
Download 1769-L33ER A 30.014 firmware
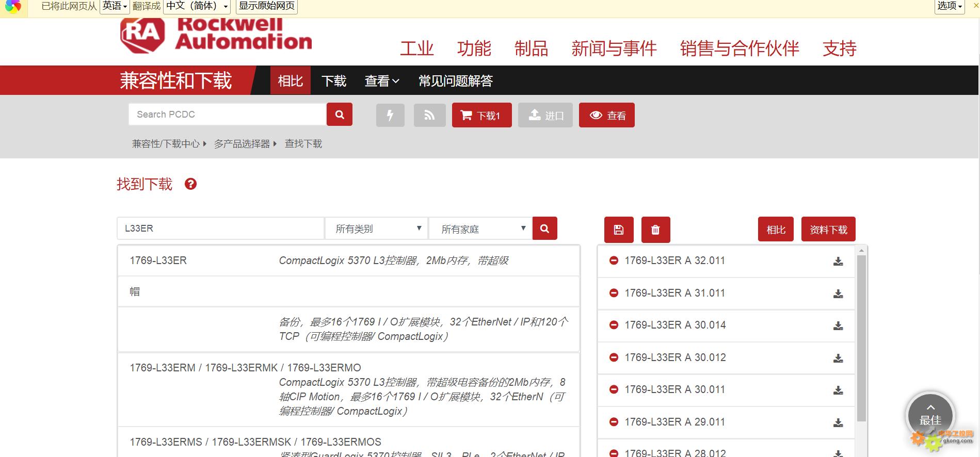click(838, 326)
